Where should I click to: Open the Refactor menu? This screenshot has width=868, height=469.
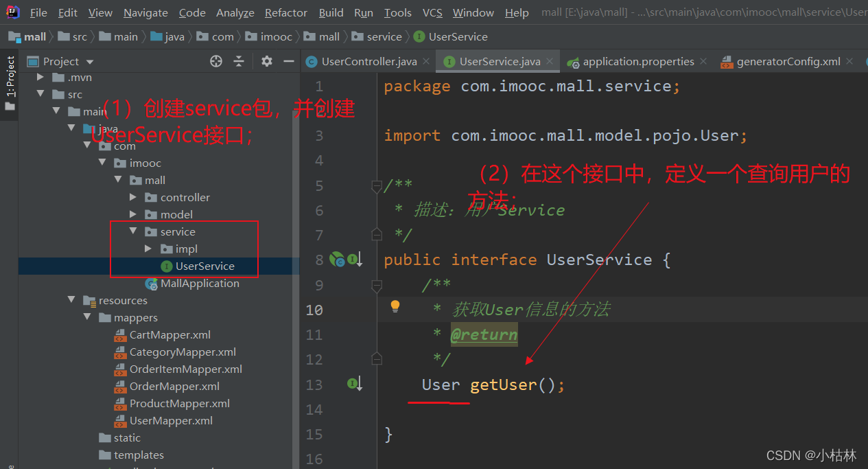click(286, 12)
